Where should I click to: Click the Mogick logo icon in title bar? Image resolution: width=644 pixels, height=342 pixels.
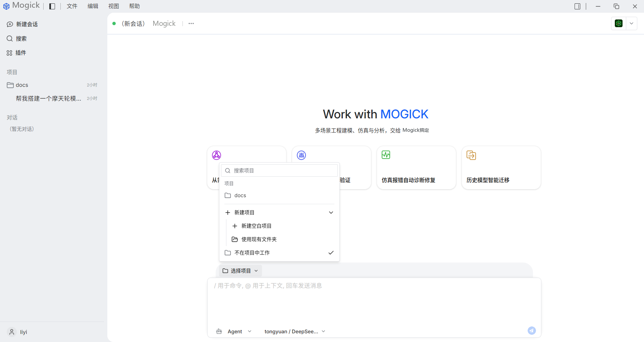click(x=6, y=6)
